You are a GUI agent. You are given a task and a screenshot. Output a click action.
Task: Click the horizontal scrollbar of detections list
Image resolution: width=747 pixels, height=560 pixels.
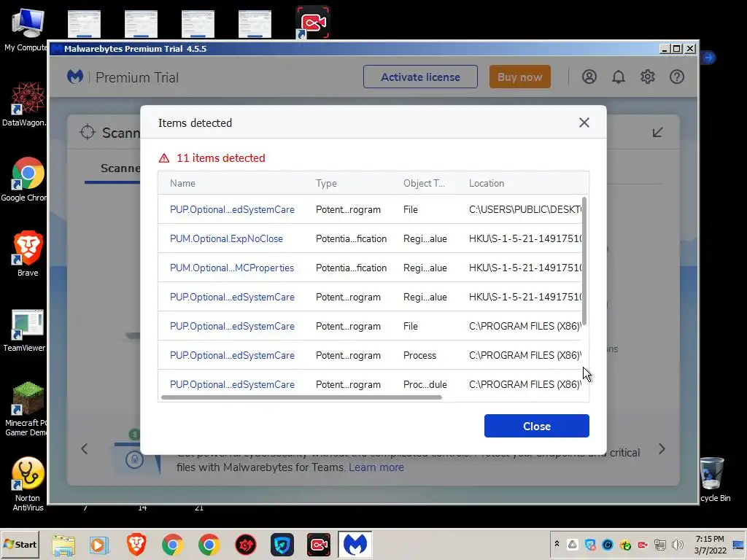click(x=301, y=397)
